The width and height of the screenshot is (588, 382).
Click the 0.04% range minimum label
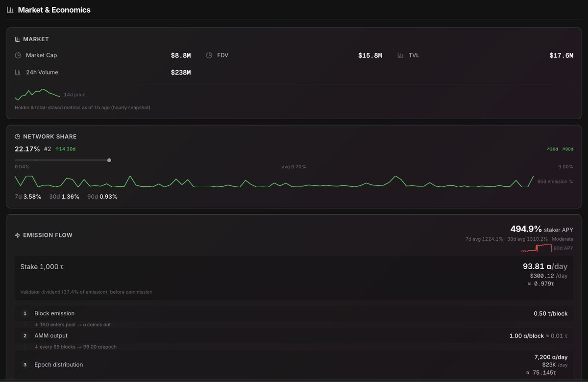(22, 167)
